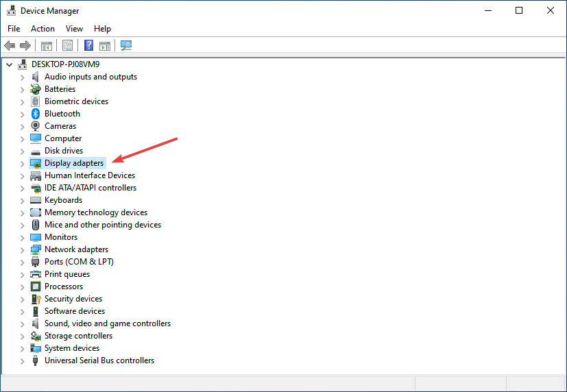This screenshot has height=392, width=567.
Task: Select Universal Serial Bus controllers label
Action: tap(99, 360)
